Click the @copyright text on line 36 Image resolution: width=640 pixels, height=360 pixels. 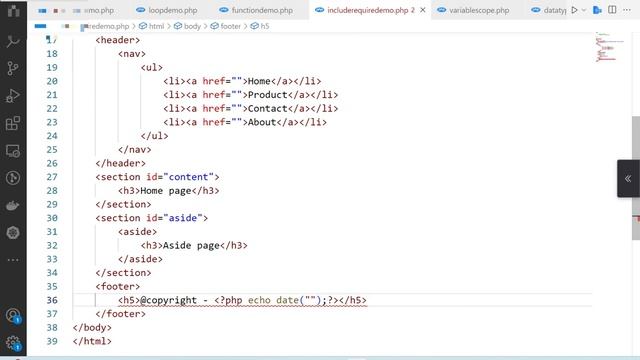point(169,300)
